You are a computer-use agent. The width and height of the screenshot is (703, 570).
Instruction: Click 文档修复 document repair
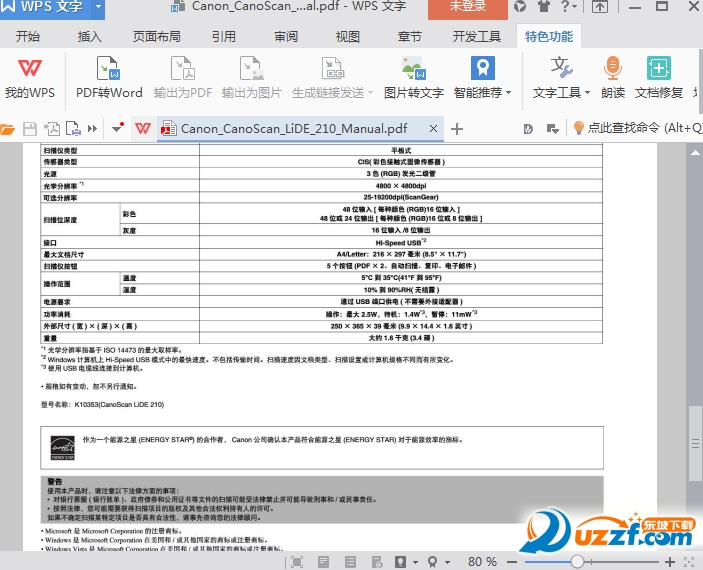(x=659, y=79)
